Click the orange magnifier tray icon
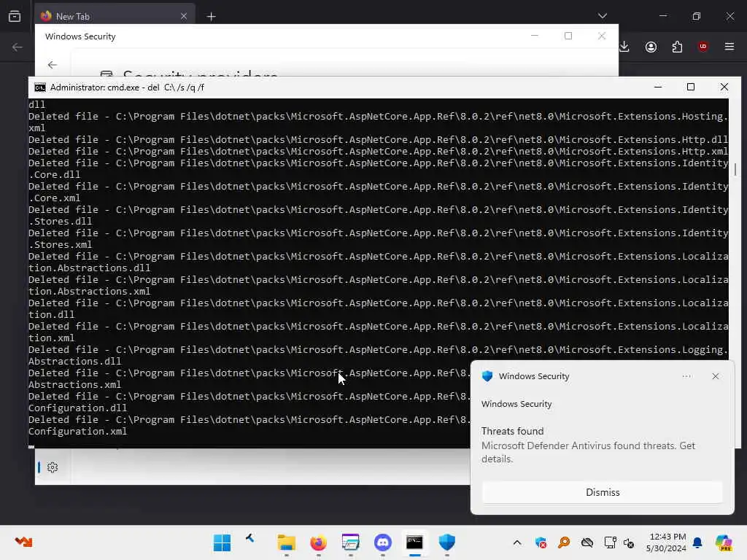Screen dimensions: 747x560 pyautogui.click(x=564, y=542)
